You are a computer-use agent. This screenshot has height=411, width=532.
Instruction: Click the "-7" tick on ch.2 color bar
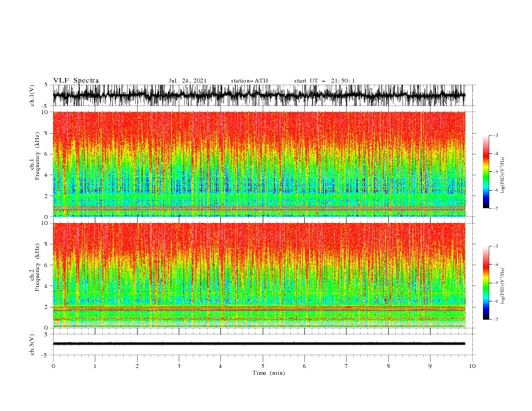click(x=496, y=320)
